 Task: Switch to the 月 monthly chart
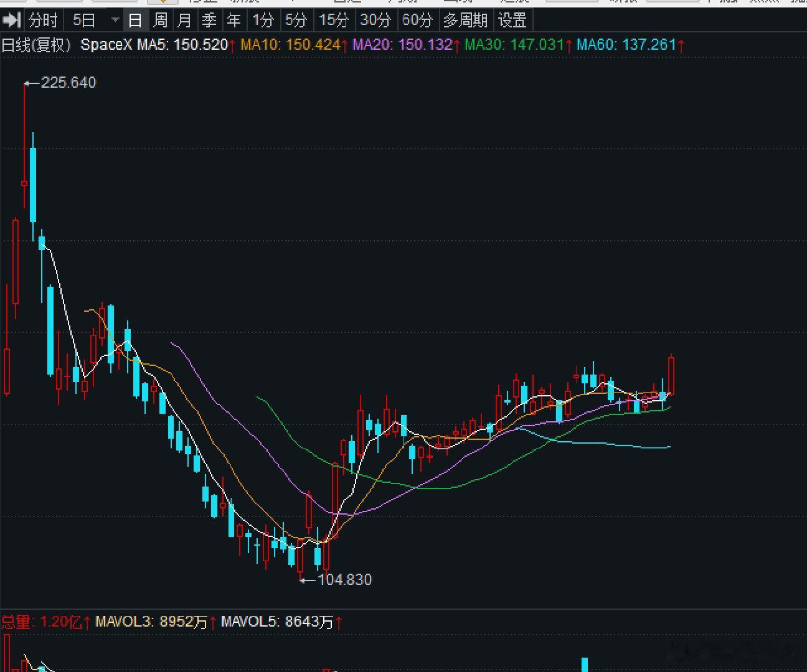184,21
